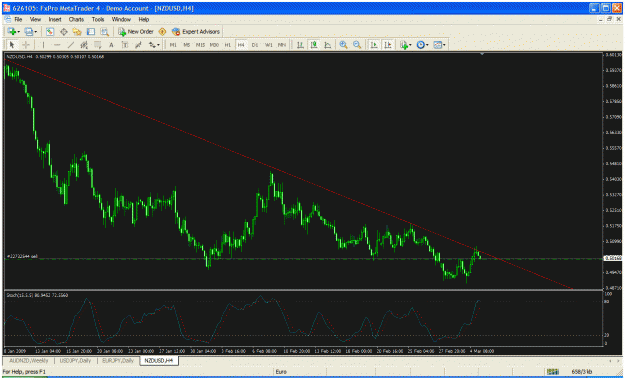Select the Fibonacci retracement tool
The height and width of the screenshot is (378, 625).
(x=97, y=45)
